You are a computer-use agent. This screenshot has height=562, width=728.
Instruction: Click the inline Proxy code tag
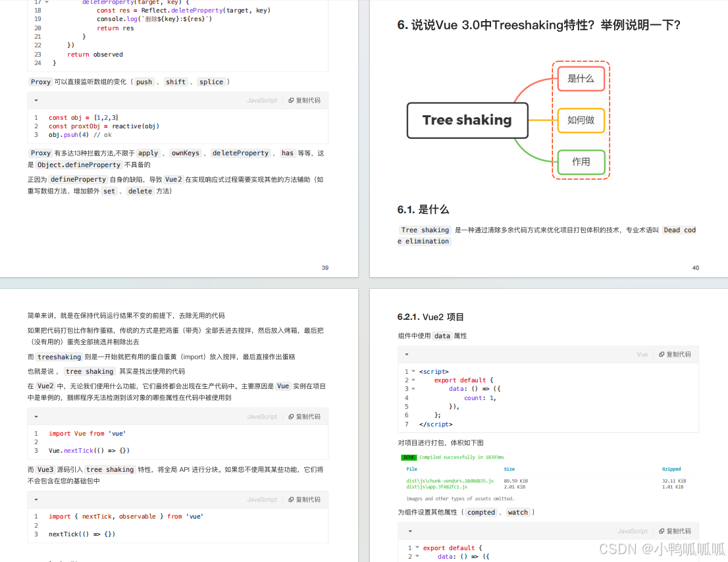tap(40, 82)
